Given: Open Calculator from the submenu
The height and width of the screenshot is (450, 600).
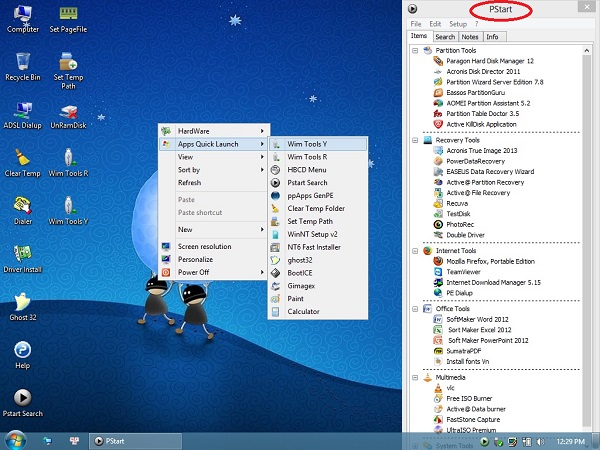Looking at the screenshot, I should coord(318,311).
